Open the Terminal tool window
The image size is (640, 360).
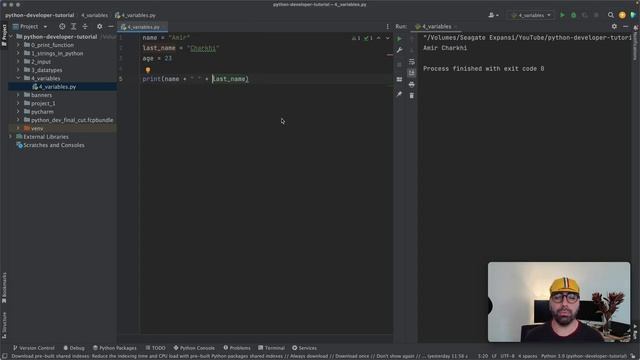pos(271,348)
